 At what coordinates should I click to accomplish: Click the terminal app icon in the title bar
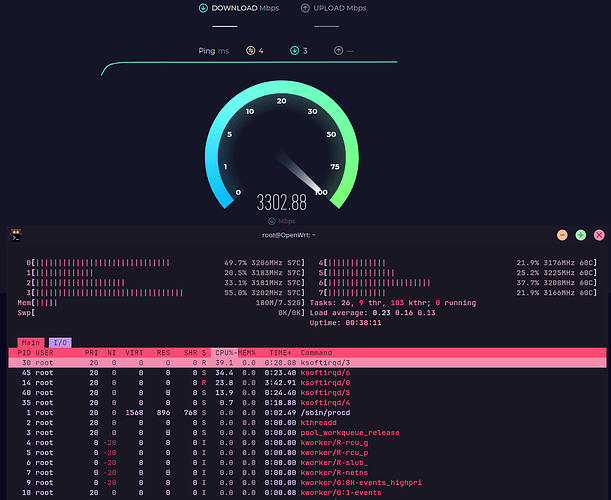(x=16, y=235)
